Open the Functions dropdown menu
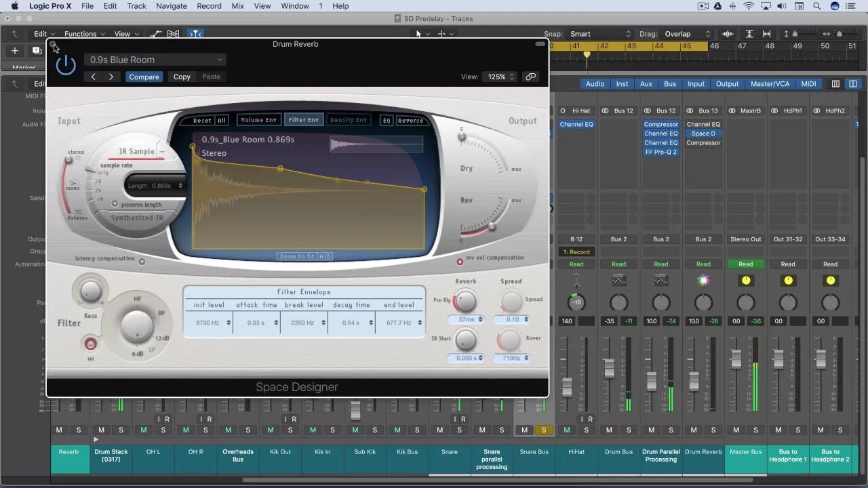868x488 pixels. [x=85, y=34]
